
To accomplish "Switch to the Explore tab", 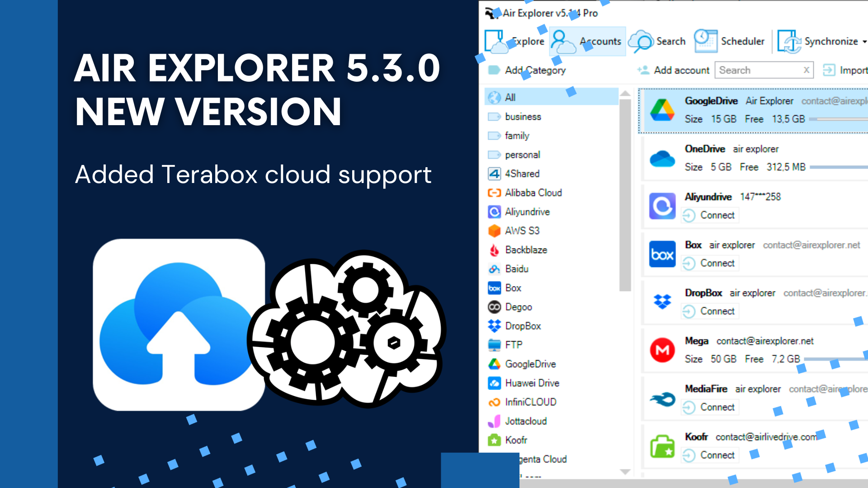I will click(x=528, y=41).
